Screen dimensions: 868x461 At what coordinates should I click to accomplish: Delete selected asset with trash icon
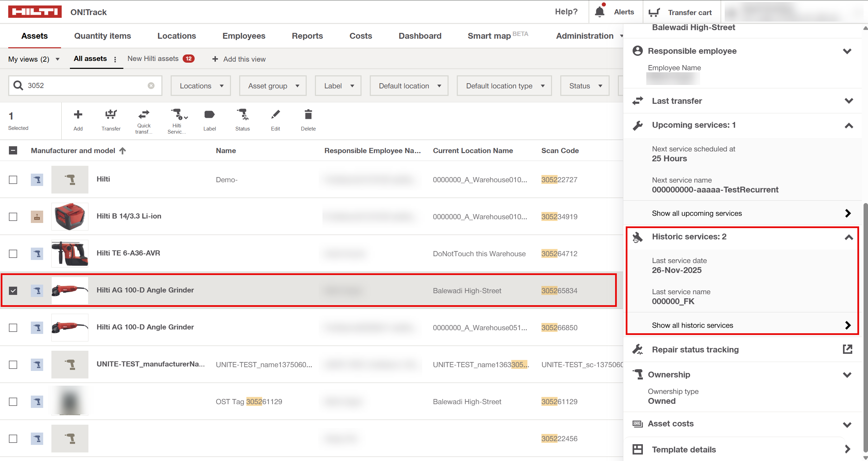point(308,115)
